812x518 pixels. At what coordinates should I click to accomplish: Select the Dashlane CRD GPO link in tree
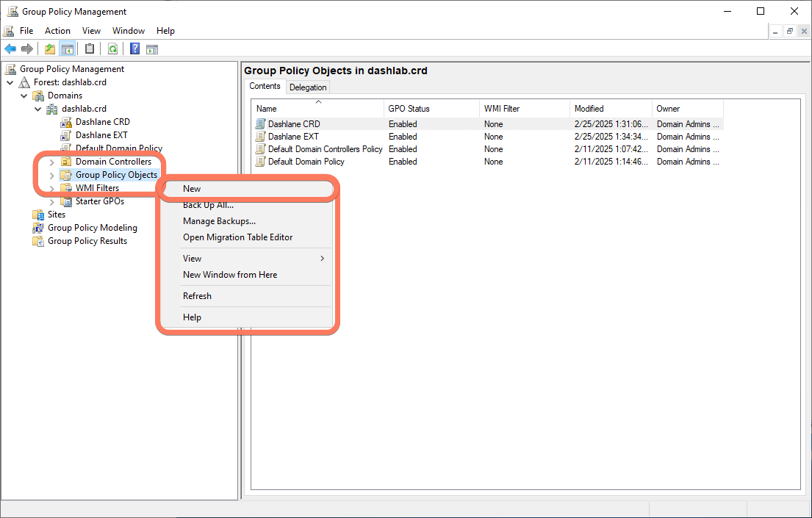click(x=102, y=122)
